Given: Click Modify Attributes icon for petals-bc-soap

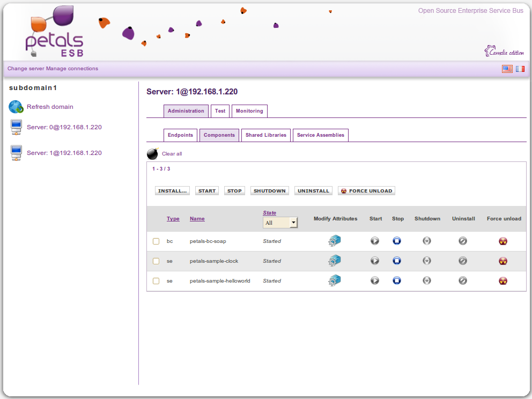Looking at the screenshot, I should (x=335, y=241).
